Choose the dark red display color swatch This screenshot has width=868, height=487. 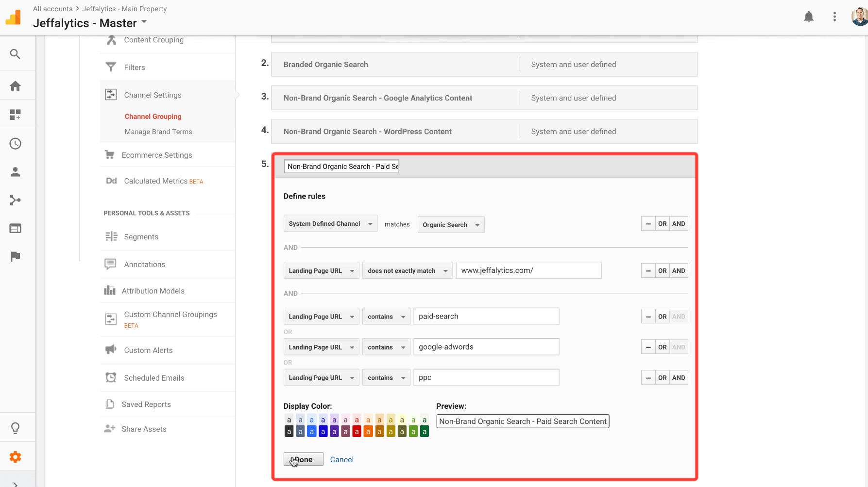pos(357,431)
